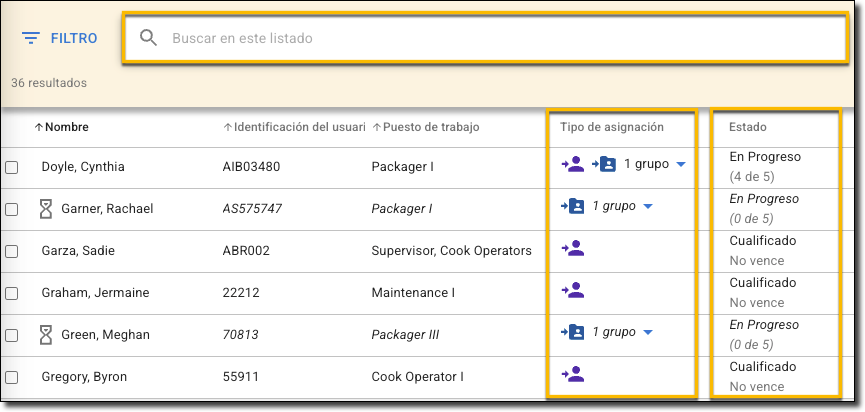The height and width of the screenshot is (412, 865).
Task: Click the filter lines icon beside FILTRO
Action: 31,39
